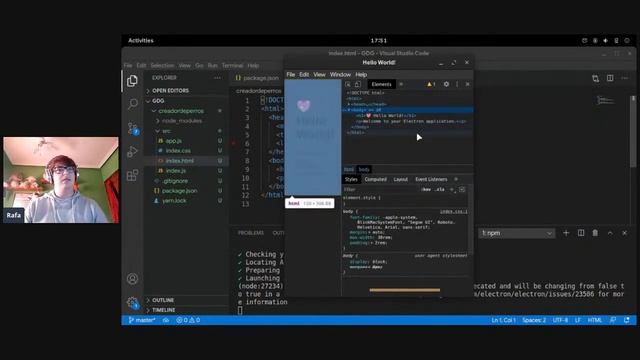This screenshot has height=360, width=640.
Task: Show more DevTools tabs next to Elements
Action: click(401, 84)
